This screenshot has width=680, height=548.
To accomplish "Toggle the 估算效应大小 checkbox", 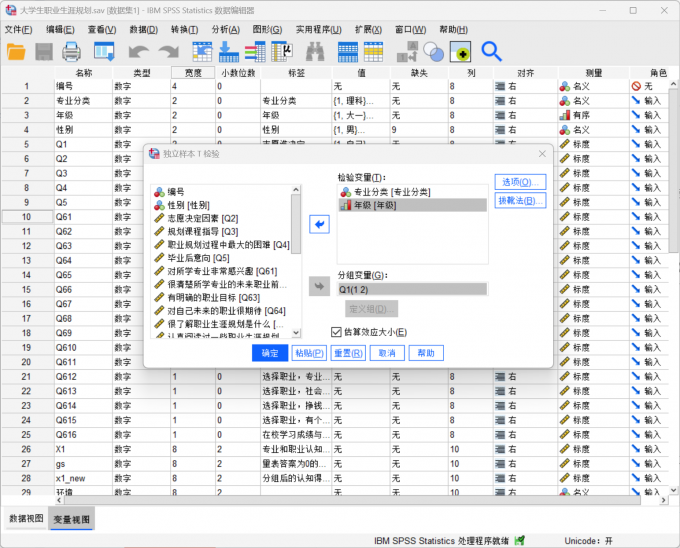I will pyautogui.click(x=336, y=332).
